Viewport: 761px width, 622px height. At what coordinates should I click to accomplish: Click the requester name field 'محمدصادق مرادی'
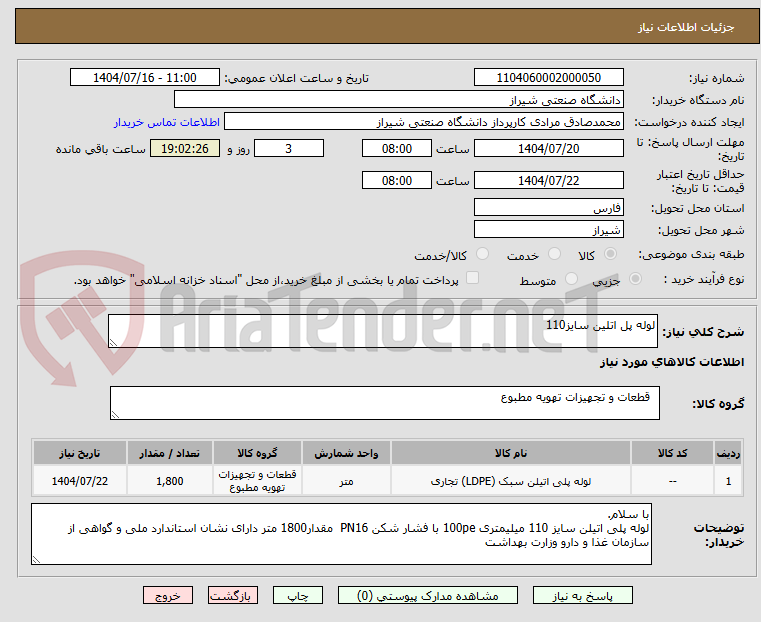pyautogui.click(x=423, y=122)
